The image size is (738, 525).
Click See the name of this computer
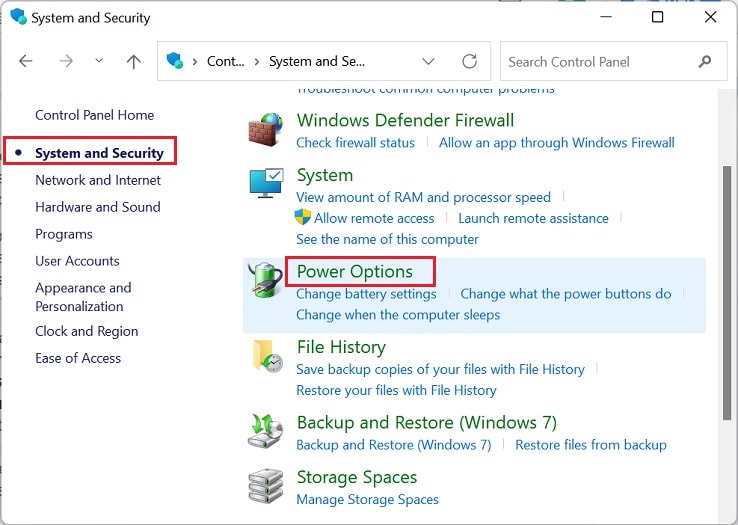387,239
